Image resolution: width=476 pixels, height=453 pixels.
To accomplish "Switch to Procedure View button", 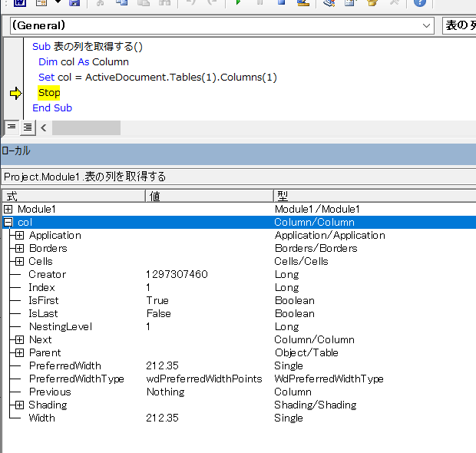I will pos(12,127).
